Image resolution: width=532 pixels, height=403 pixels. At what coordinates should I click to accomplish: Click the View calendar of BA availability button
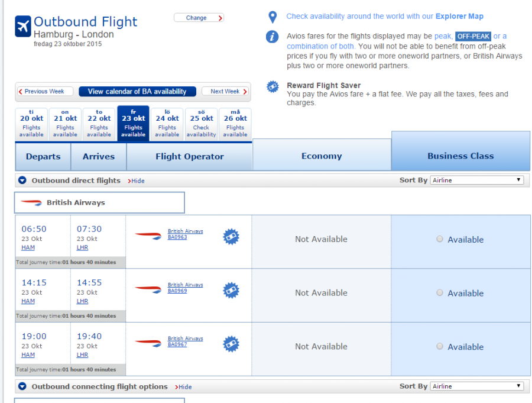pyautogui.click(x=137, y=91)
